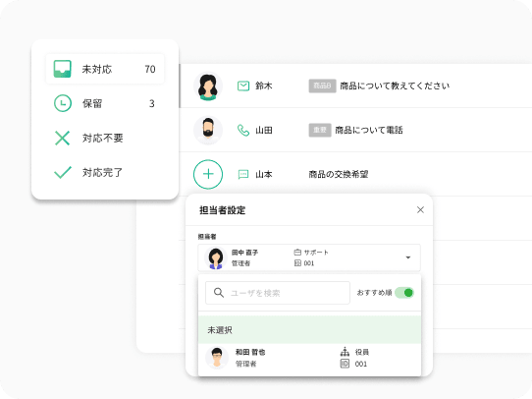
Task: Click 和田's glasses avatar thumbnail
Action: coord(217,358)
